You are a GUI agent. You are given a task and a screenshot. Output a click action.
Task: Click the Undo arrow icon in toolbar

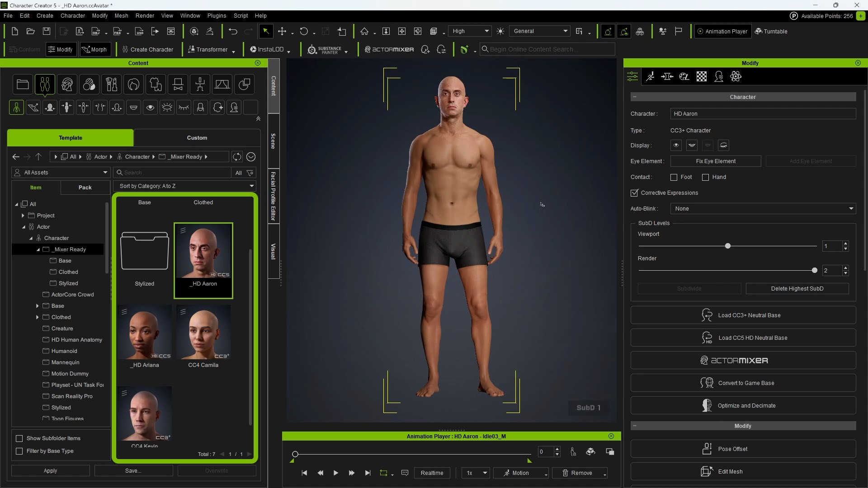coord(233,31)
